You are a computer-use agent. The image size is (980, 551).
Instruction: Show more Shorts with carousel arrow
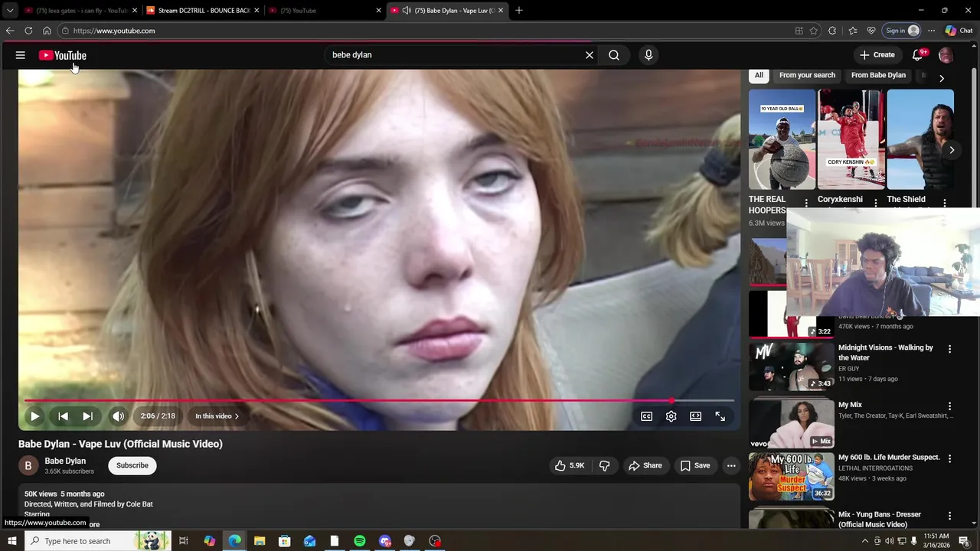point(952,150)
